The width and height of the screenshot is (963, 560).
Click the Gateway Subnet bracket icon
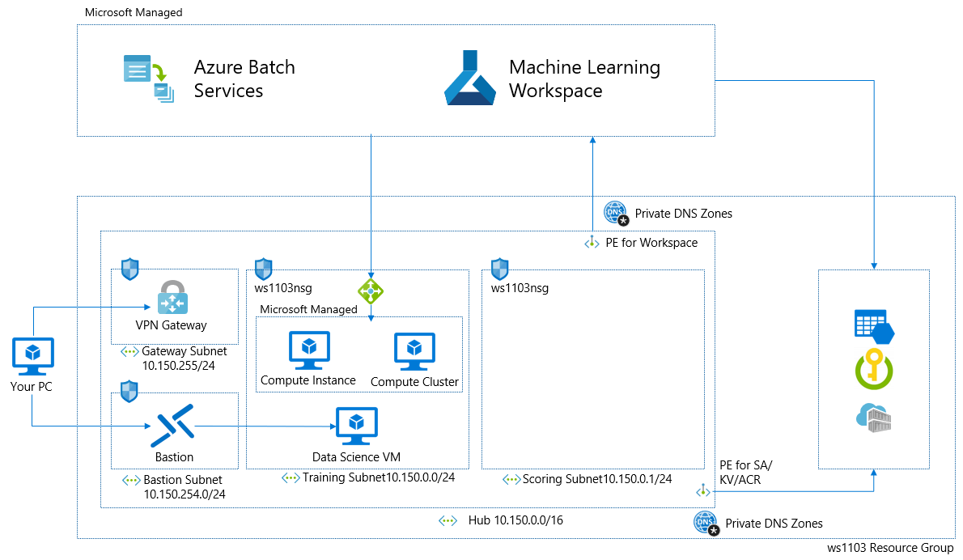129,353
